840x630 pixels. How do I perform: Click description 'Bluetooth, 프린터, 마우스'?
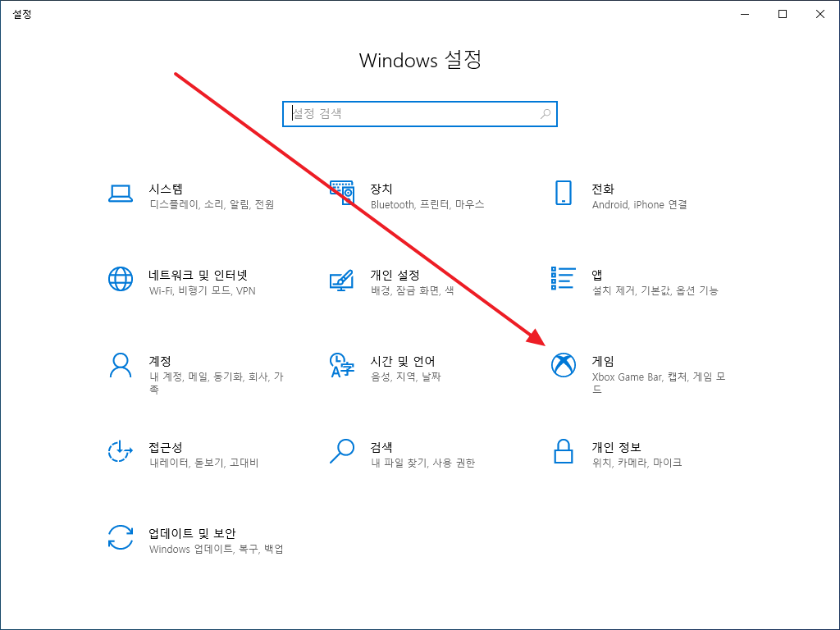pos(427,204)
